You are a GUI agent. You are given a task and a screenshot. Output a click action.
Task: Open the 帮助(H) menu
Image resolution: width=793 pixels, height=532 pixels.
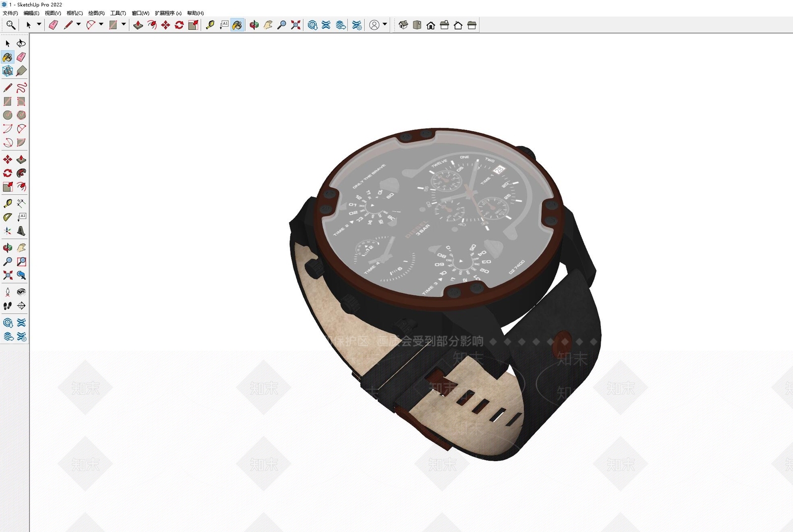(196, 13)
